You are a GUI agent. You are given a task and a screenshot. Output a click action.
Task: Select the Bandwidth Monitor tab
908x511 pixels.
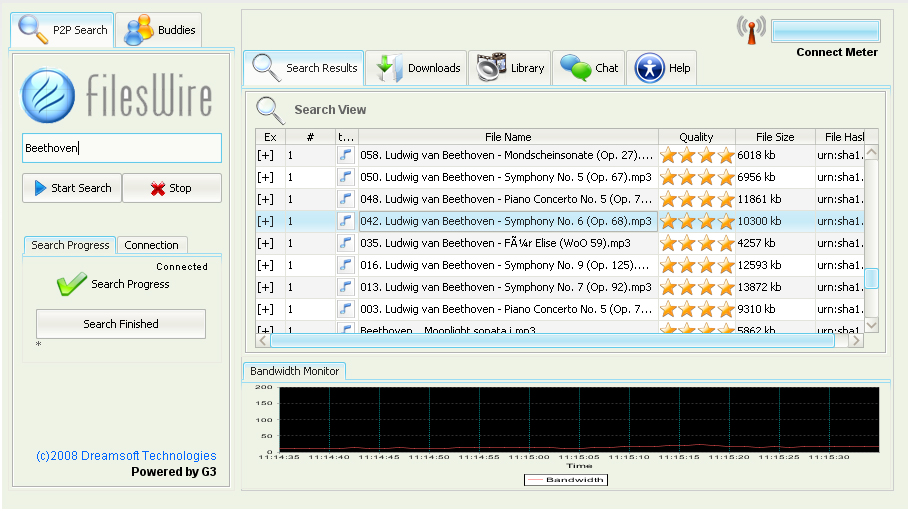click(x=294, y=371)
